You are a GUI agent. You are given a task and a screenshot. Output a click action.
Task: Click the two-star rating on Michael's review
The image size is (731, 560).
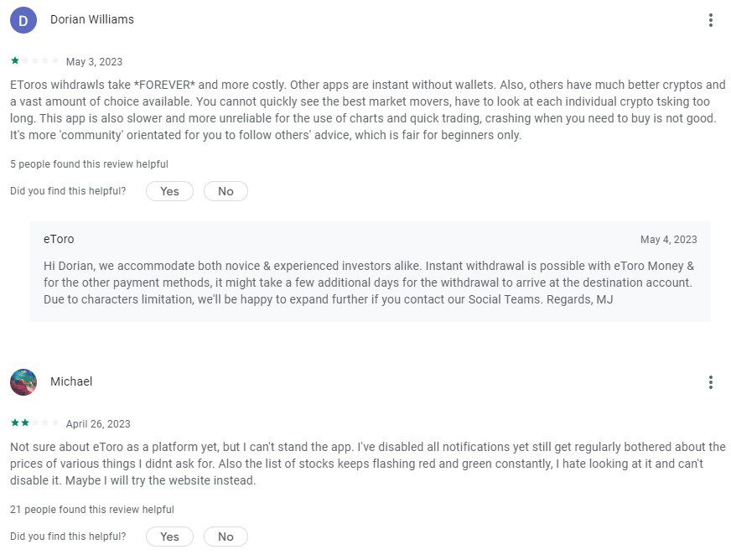(35, 423)
